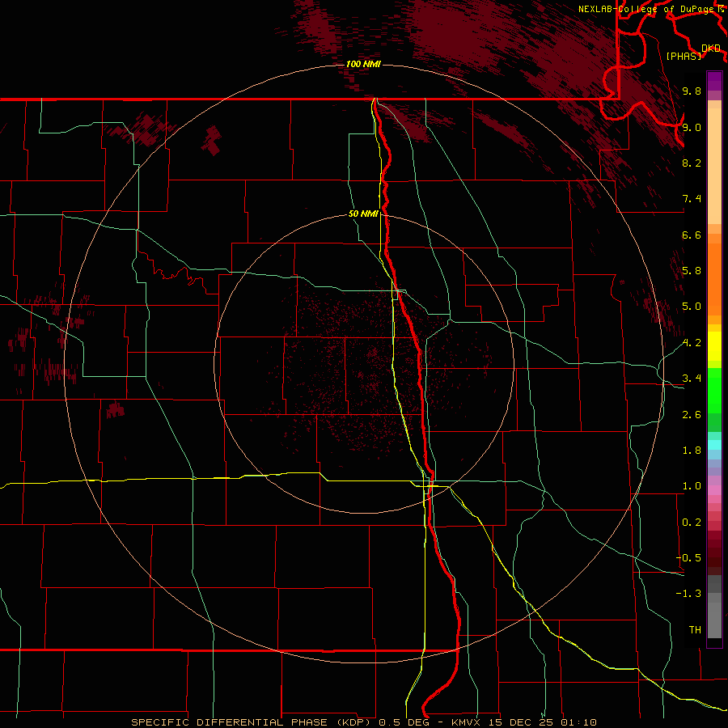This screenshot has height=728, width=728.
Task: Click the 5.8 scale value
Action: 692,271
